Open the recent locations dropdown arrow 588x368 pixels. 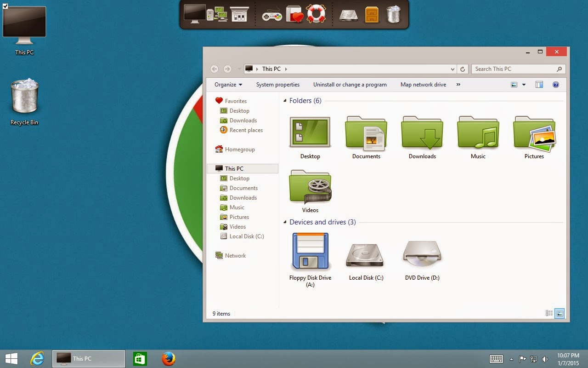pos(239,69)
